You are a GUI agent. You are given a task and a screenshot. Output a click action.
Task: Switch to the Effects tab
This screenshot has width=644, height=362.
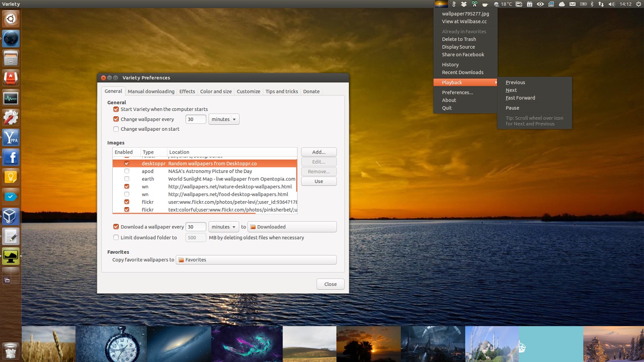point(187,92)
